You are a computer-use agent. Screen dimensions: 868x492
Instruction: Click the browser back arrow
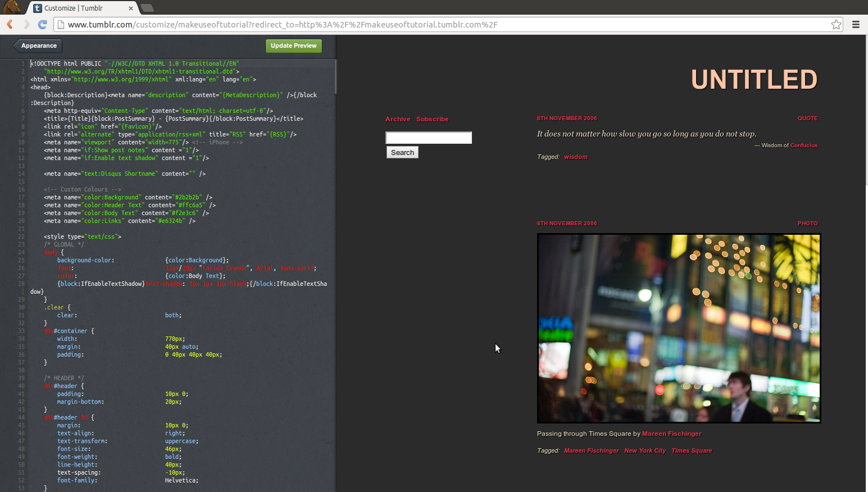click(10, 24)
